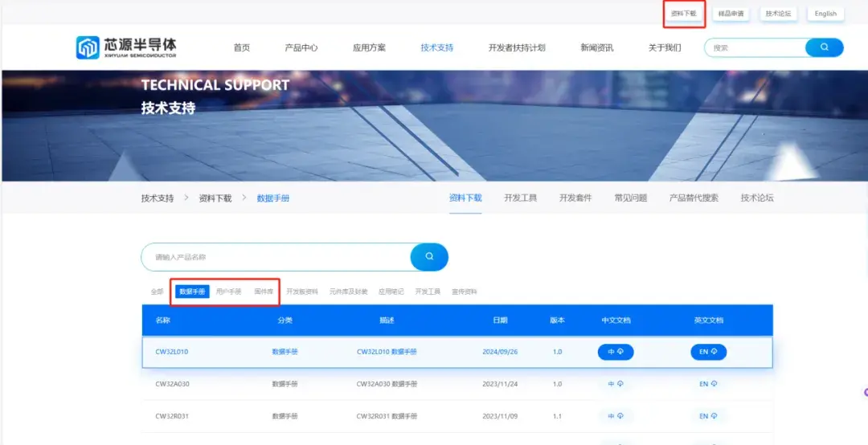Screen dimensions: 868x445
Task: Open the 新闻资讯 navigation item
Action: (596, 47)
